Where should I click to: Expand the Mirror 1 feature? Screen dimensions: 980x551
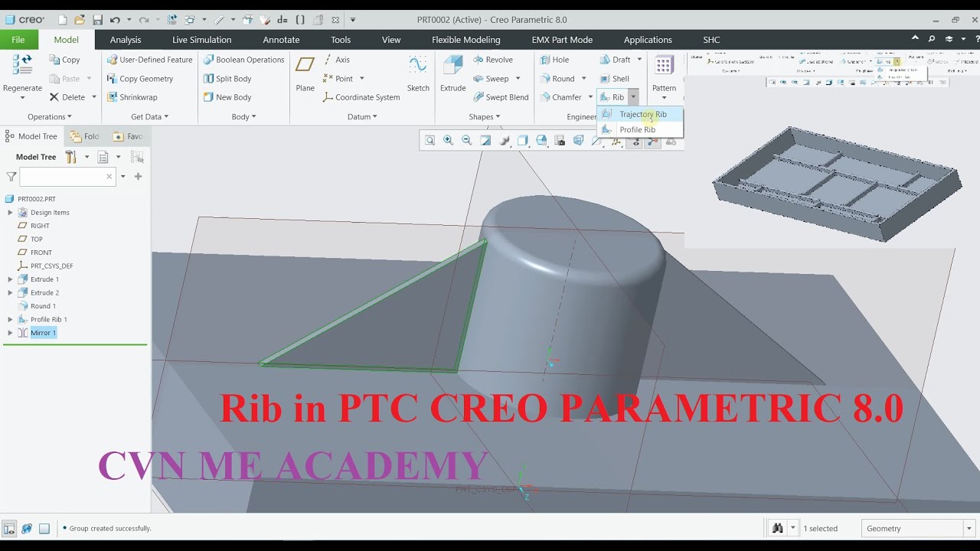(x=10, y=333)
